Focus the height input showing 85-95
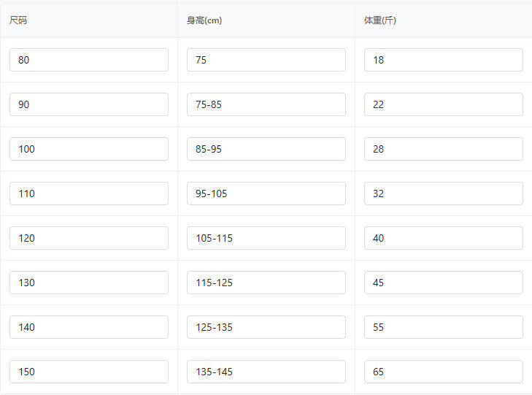Image resolution: width=532 pixels, height=395 pixels. [266, 149]
